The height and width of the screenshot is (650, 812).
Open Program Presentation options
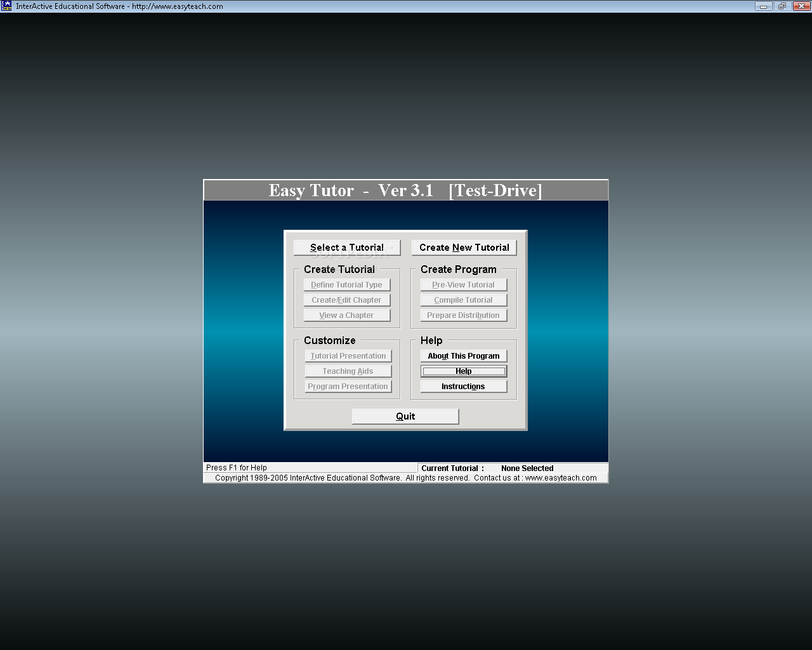coord(348,387)
